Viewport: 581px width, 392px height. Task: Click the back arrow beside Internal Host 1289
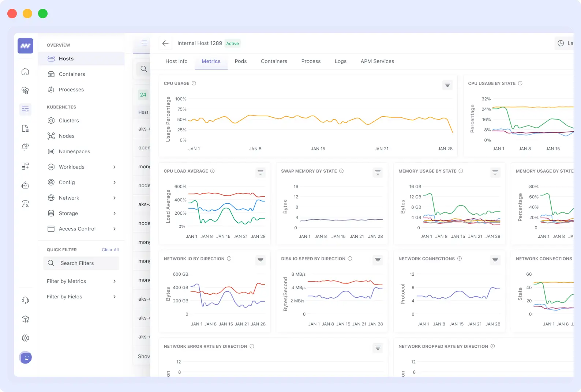pyautogui.click(x=165, y=43)
